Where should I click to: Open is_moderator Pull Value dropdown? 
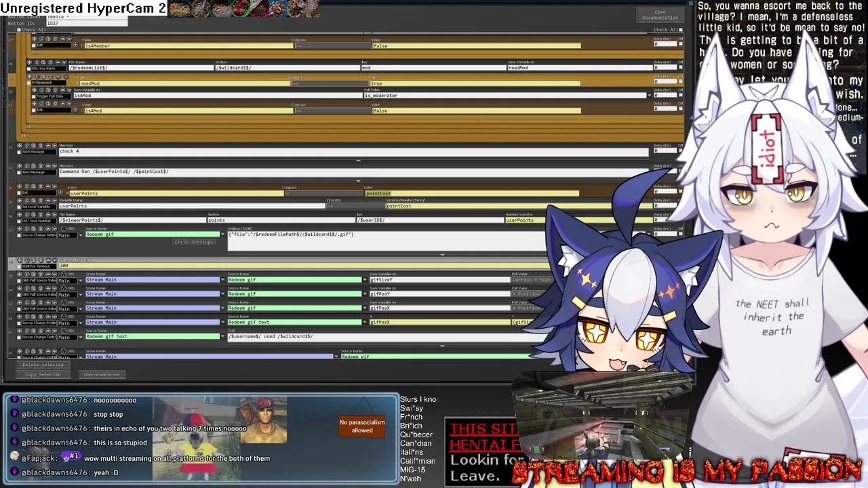coord(650,95)
